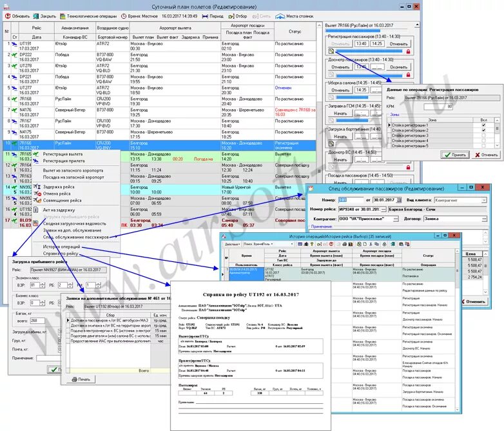The height and width of the screenshot is (431, 504).
Task: Select flight row DP222 Победа
Action: coord(159,57)
